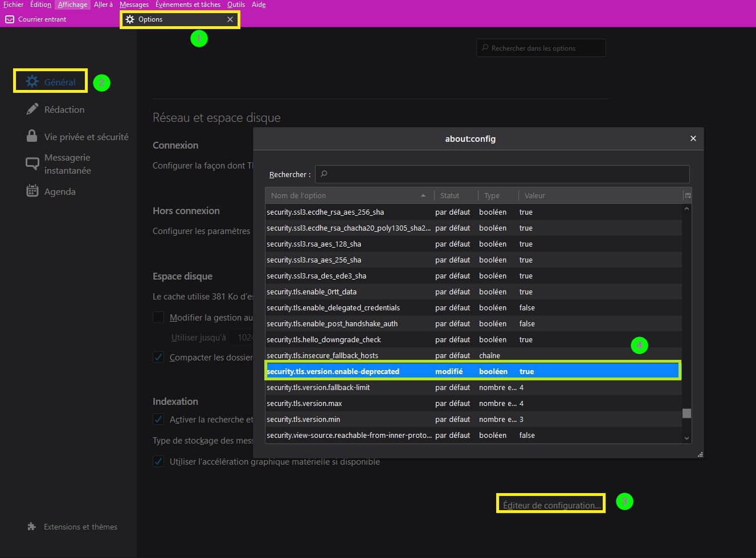
Task: Toggle Utiliser l'accélération graphique matérielle checkbox
Action: (158, 461)
